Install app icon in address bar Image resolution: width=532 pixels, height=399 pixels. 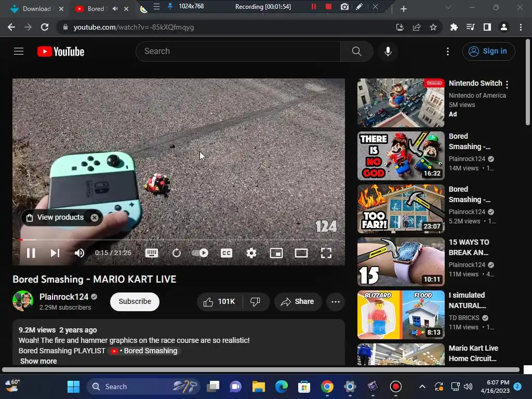coord(400,27)
